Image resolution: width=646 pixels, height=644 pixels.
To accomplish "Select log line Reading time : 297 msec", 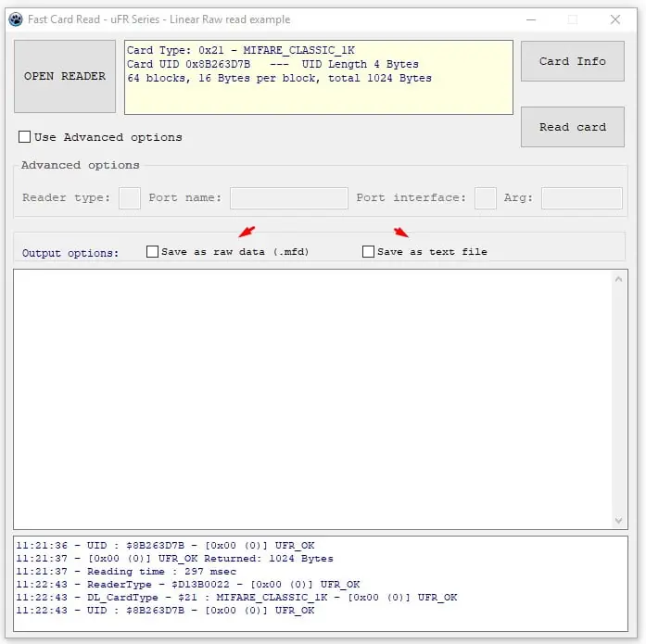I will [x=126, y=572].
